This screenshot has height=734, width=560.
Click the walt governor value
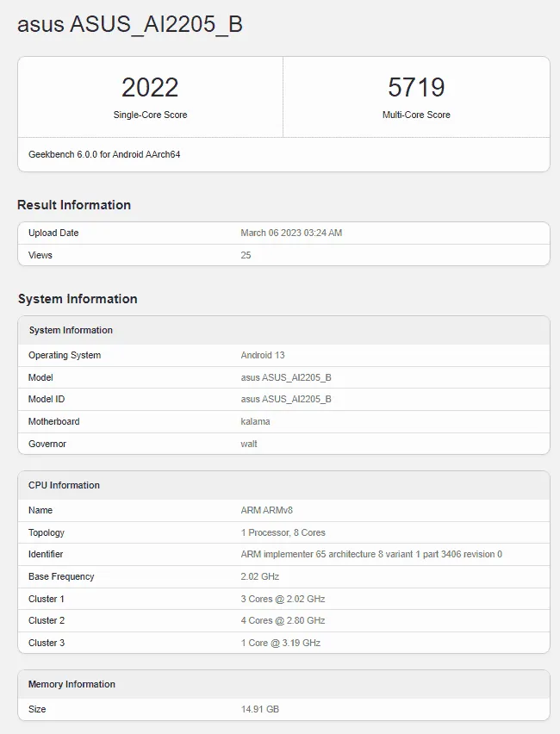[x=249, y=444]
